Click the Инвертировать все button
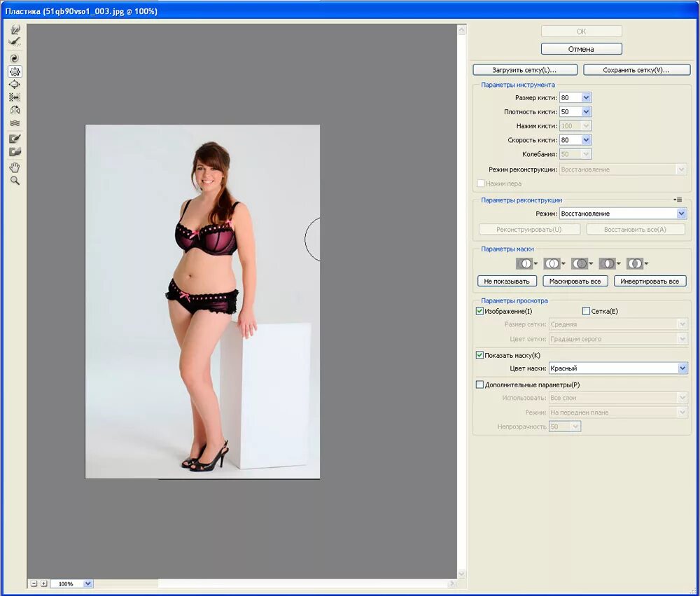 [x=650, y=281]
